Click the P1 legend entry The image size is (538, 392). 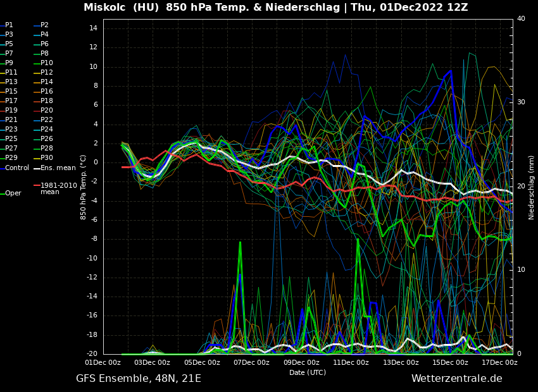(x=9, y=25)
